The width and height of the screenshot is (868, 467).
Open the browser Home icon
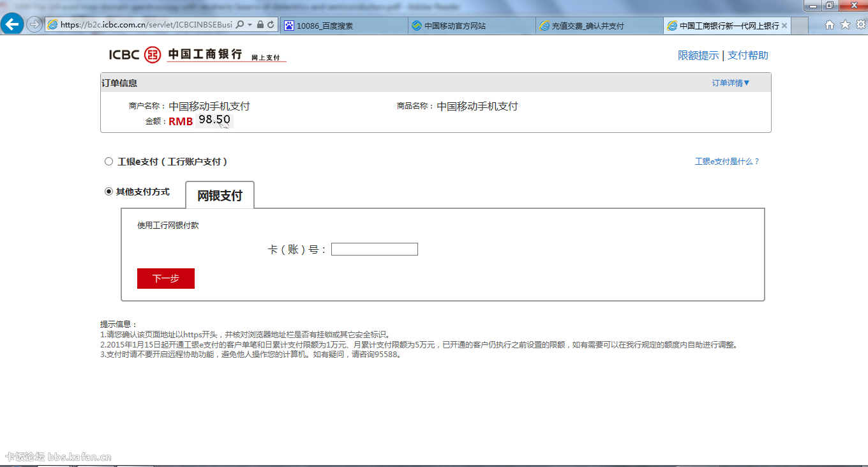[x=830, y=25]
